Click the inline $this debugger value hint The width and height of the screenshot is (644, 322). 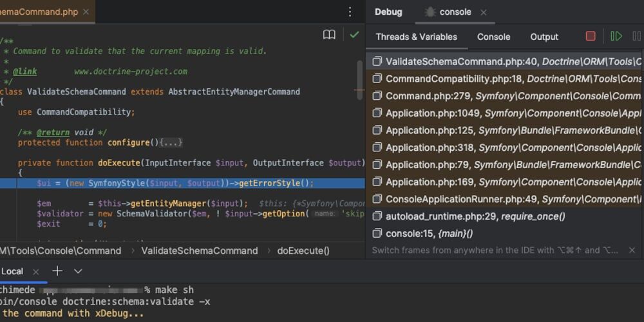(x=312, y=204)
